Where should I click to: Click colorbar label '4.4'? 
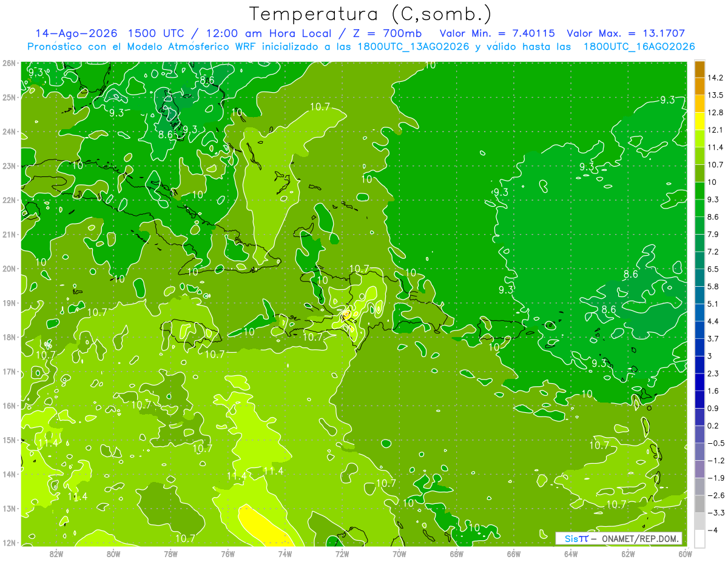point(713,321)
